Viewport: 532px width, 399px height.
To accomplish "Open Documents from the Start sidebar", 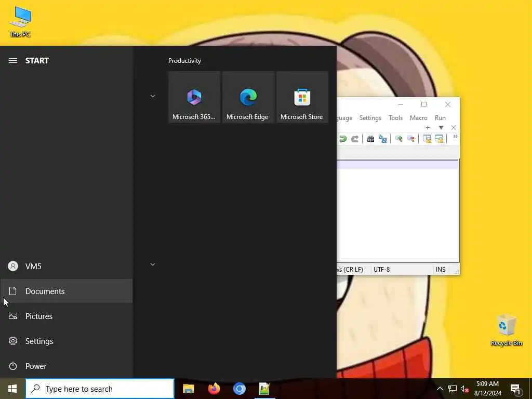I will (x=66, y=291).
